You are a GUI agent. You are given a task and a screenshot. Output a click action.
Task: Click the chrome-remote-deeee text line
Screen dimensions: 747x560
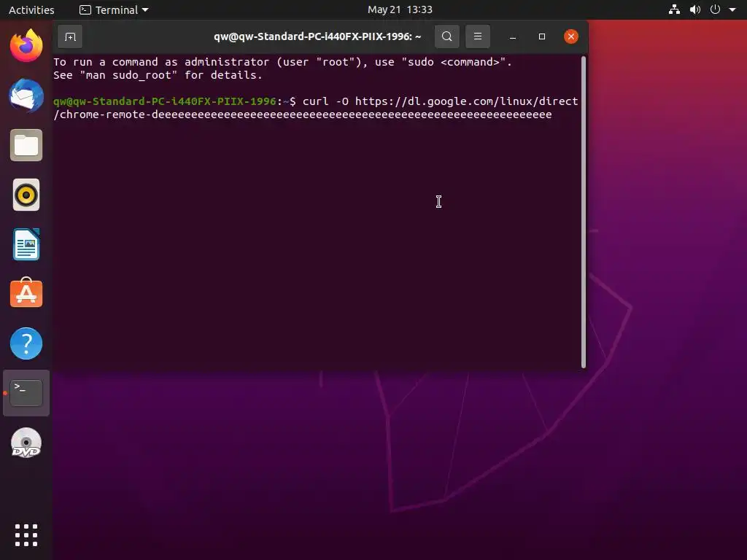tap(303, 114)
